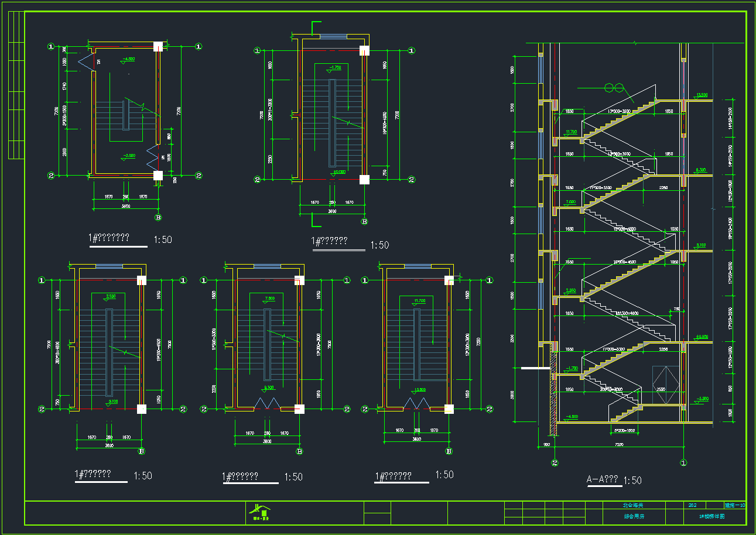Click the ±0.000 elevation mark in top-middle plan

pyautogui.click(x=338, y=172)
